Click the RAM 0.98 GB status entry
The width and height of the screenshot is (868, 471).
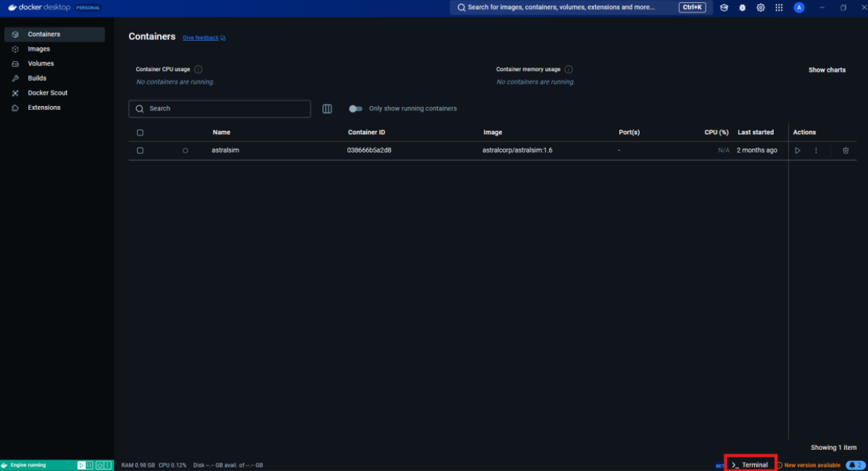138,465
